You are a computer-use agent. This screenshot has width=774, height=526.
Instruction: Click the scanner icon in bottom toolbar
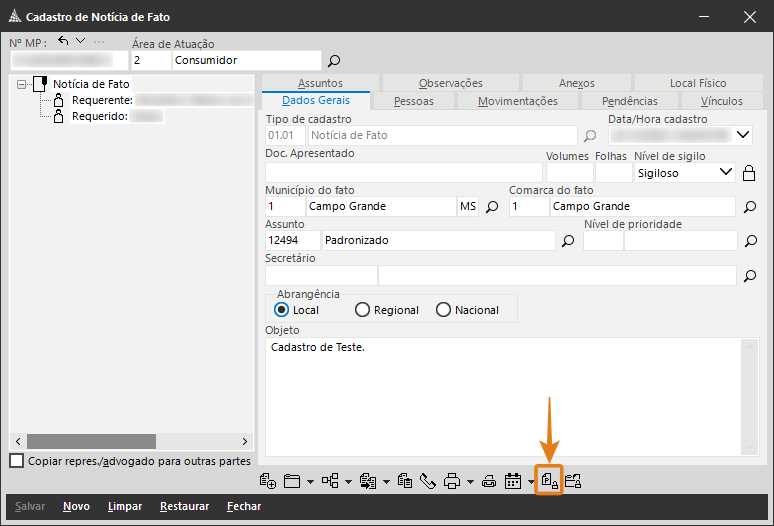pos(489,481)
